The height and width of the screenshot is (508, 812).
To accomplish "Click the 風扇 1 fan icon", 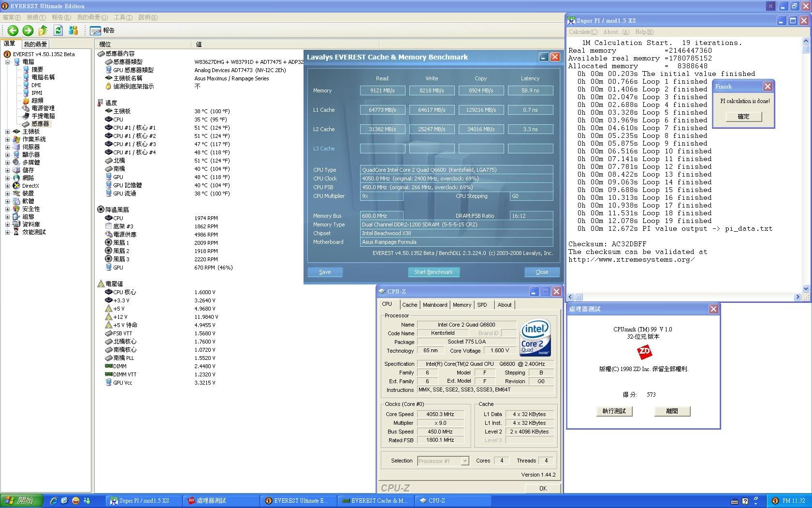I will [109, 243].
